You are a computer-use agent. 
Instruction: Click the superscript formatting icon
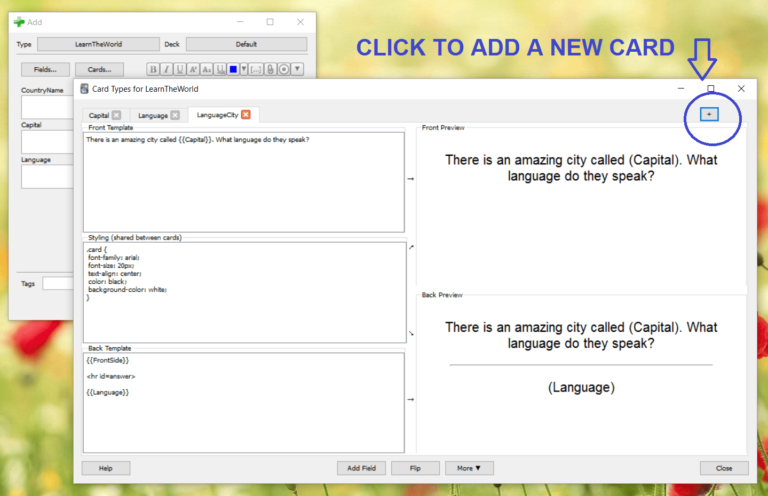tap(193, 69)
